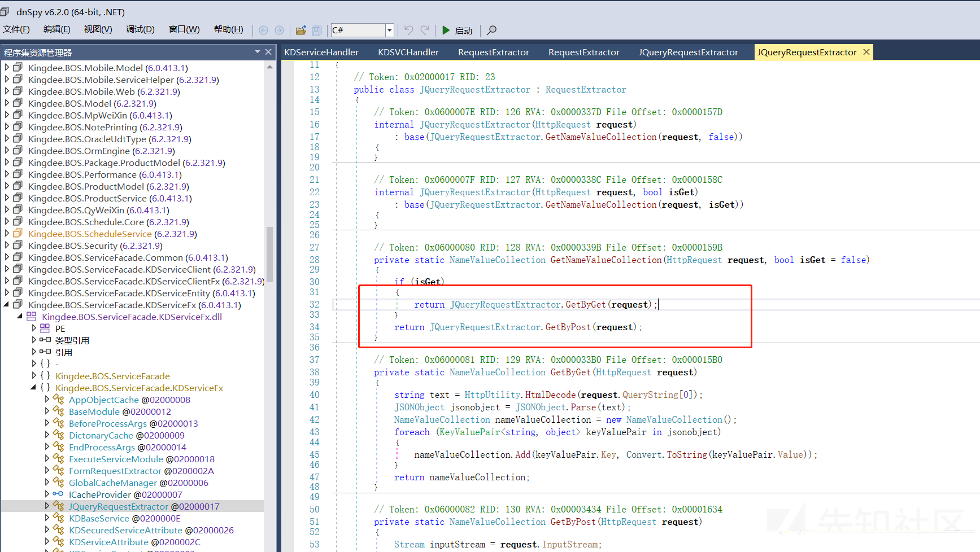
Task: Close the 程序集资源管理器 panel
Action: point(268,52)
